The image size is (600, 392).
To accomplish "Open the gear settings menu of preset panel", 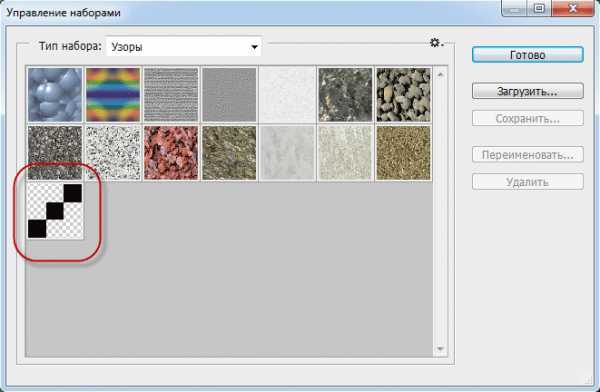I will point(435,42).
